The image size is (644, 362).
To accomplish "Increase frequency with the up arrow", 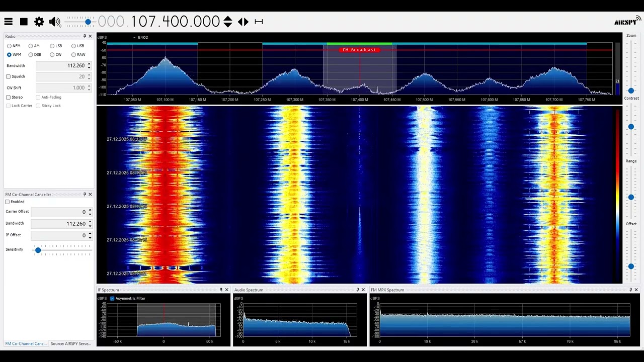I will click(x=228, y=18).
